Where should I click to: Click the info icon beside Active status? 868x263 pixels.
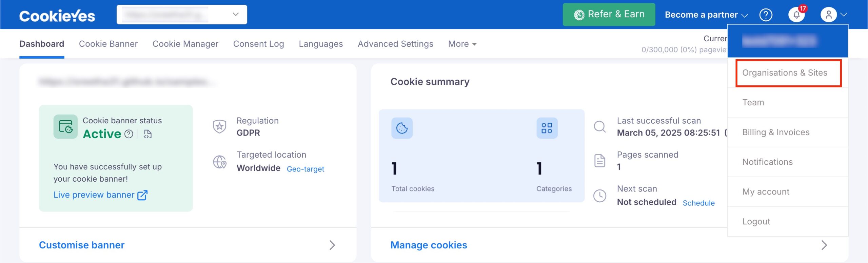coord(129,134)
